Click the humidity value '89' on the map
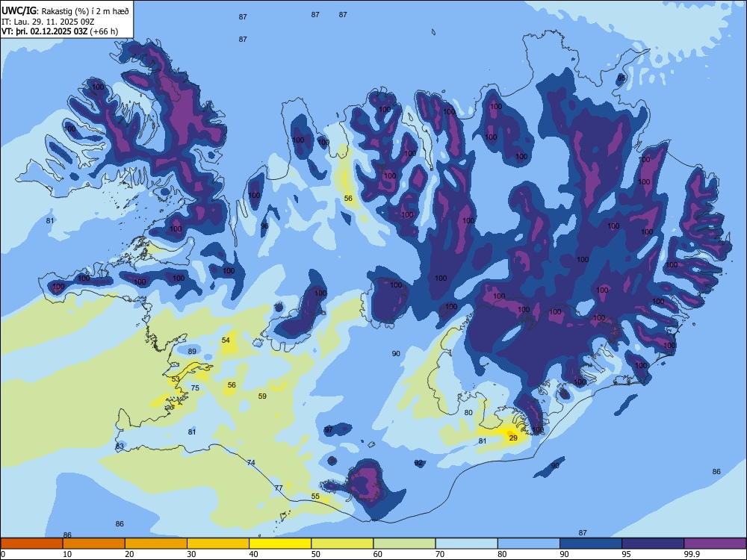This screenshot has height=560, width=747. coord(192,352)
